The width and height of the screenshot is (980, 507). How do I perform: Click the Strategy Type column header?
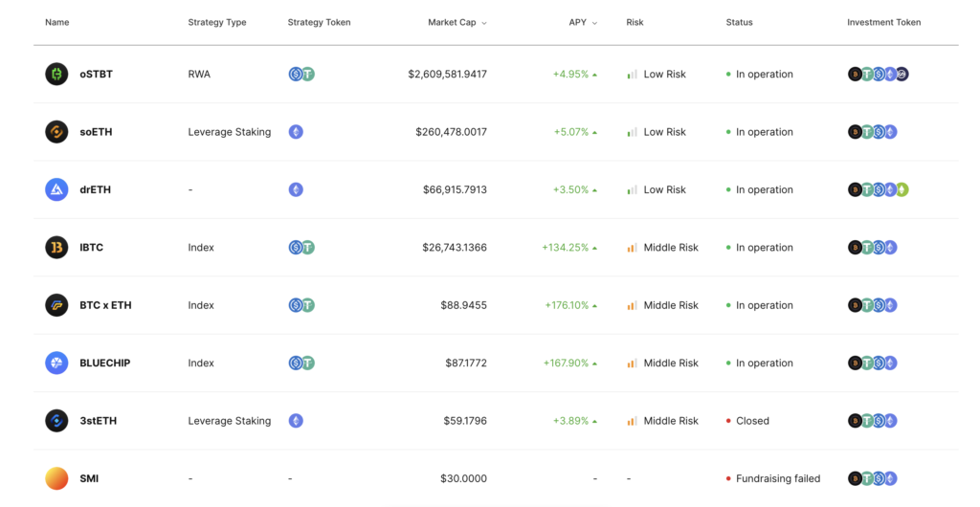tap(217, 22)
